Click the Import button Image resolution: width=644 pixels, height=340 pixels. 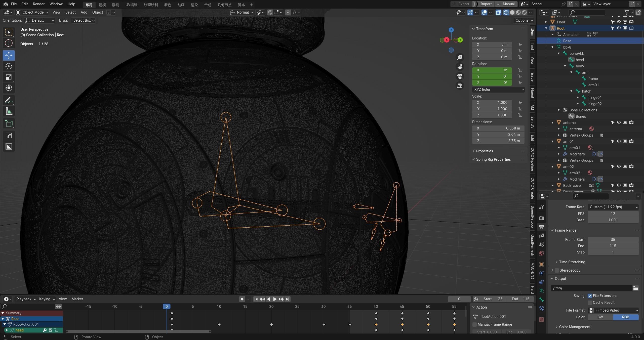click(483, 4)
